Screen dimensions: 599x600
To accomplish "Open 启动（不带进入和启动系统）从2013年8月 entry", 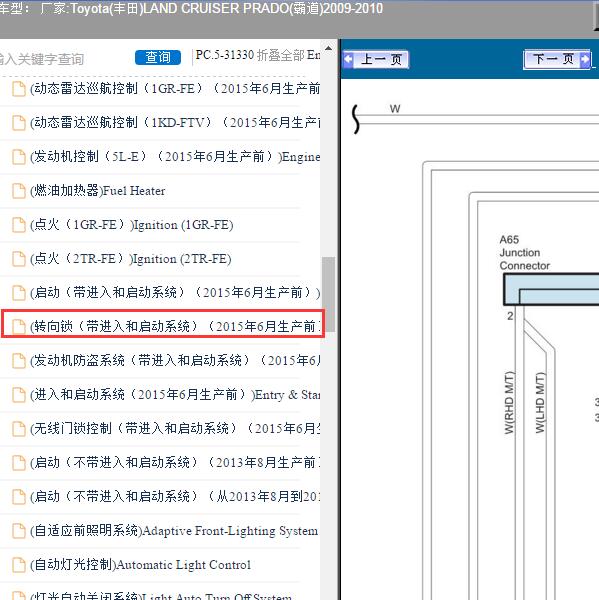I will pyautogui.click(x=175, y=497).
